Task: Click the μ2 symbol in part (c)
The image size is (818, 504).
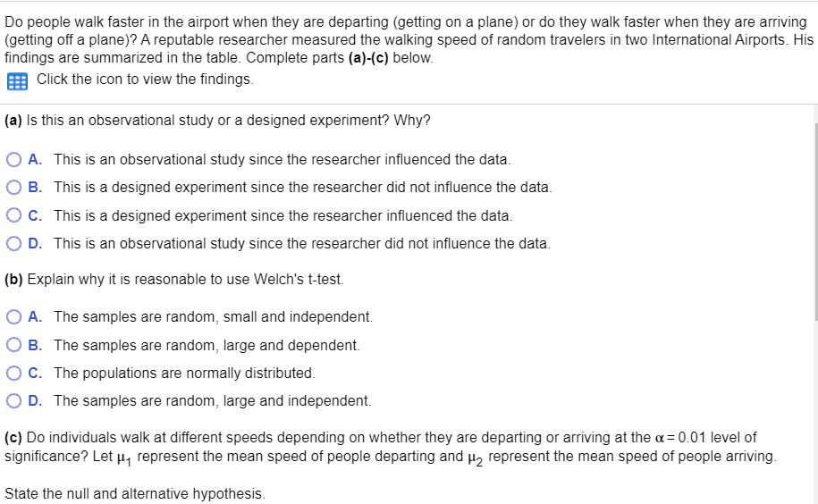Action: click(x=474, y=458)
